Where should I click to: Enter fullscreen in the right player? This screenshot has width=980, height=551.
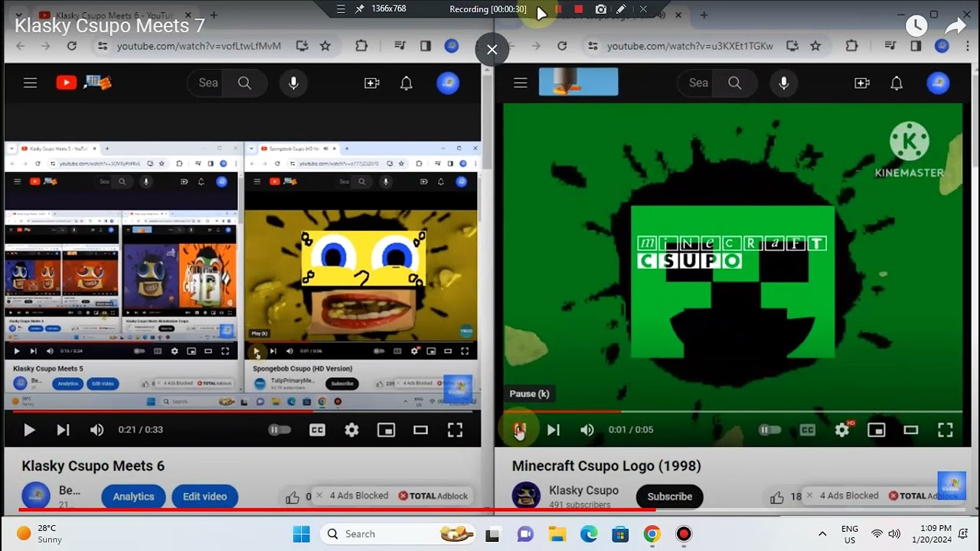945,430
